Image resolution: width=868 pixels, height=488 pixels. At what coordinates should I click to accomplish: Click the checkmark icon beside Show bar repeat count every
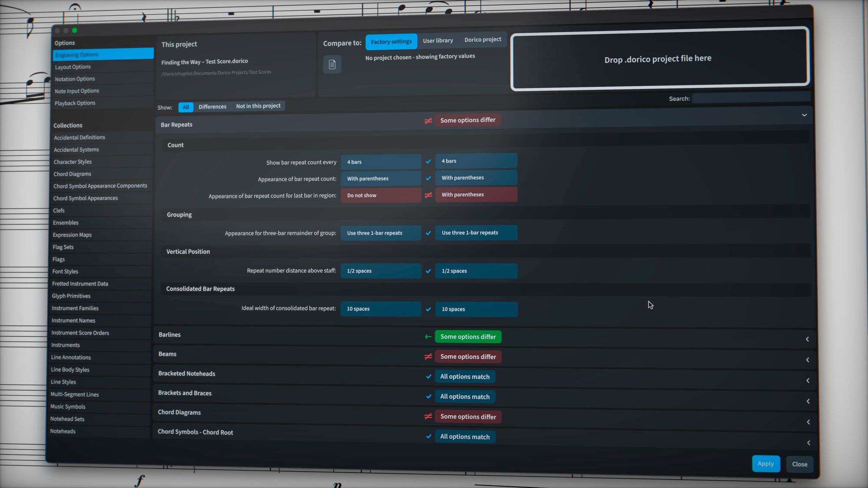click(428, 161)
